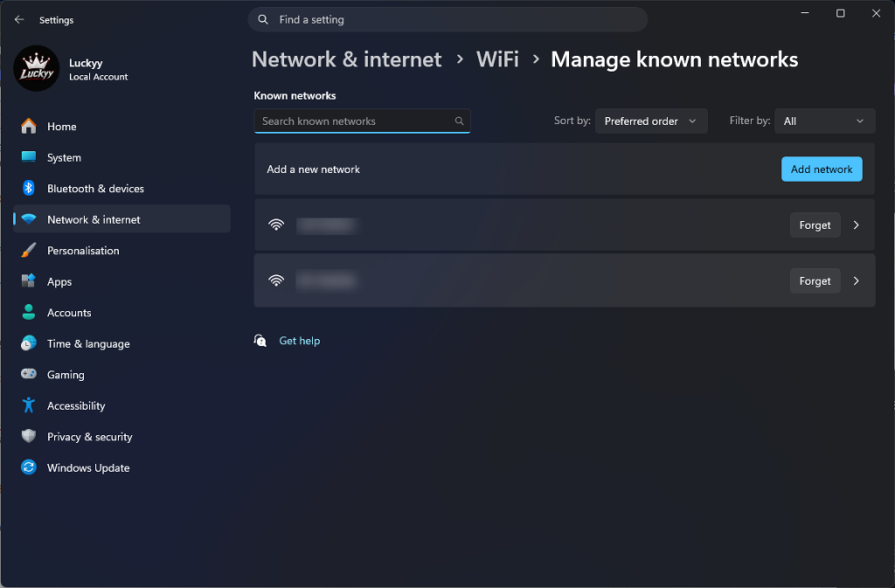Focus the Search known networks field

[x=362, y=121]
